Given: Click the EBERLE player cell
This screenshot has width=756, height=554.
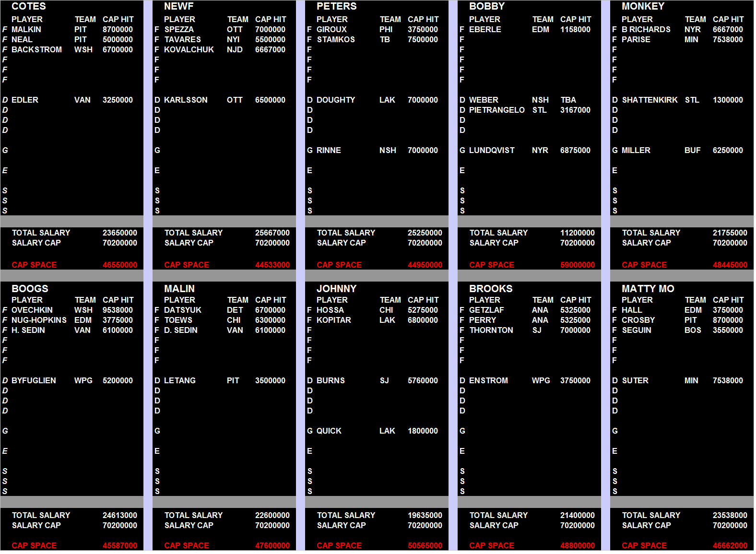Looking at the screenshot, I should pos(485,29).
